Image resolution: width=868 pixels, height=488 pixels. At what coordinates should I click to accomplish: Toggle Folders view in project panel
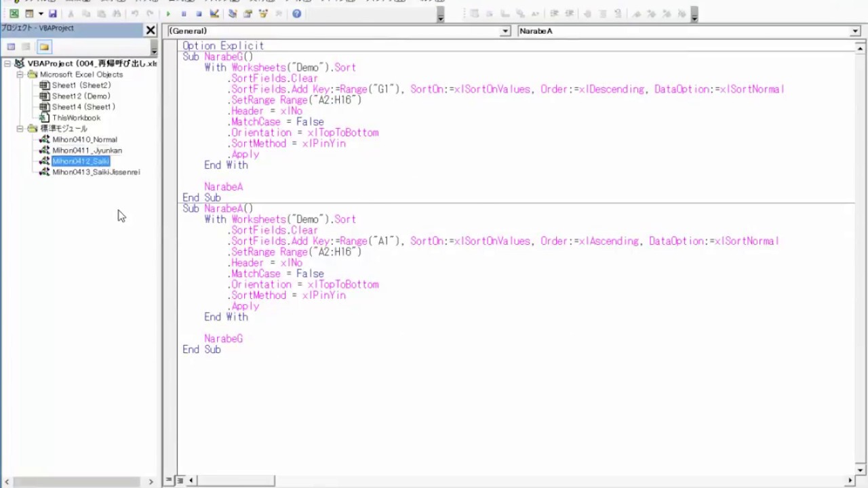point(44,47)
